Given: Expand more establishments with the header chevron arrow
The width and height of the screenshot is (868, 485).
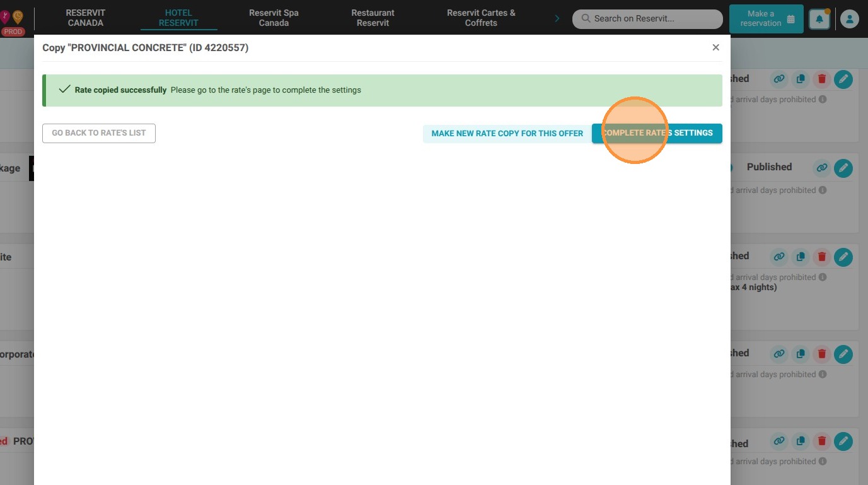Looking at the screenshot, I should [557, 18].
